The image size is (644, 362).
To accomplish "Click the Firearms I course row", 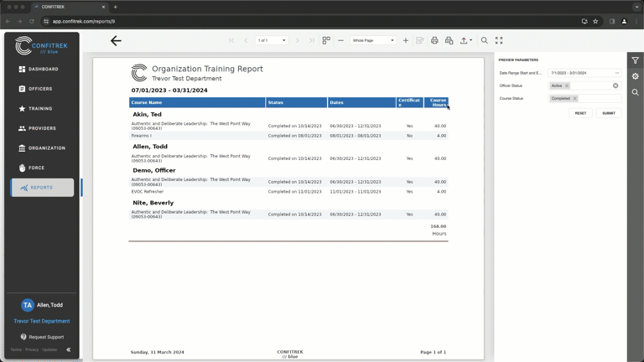I will pos(288,136).
